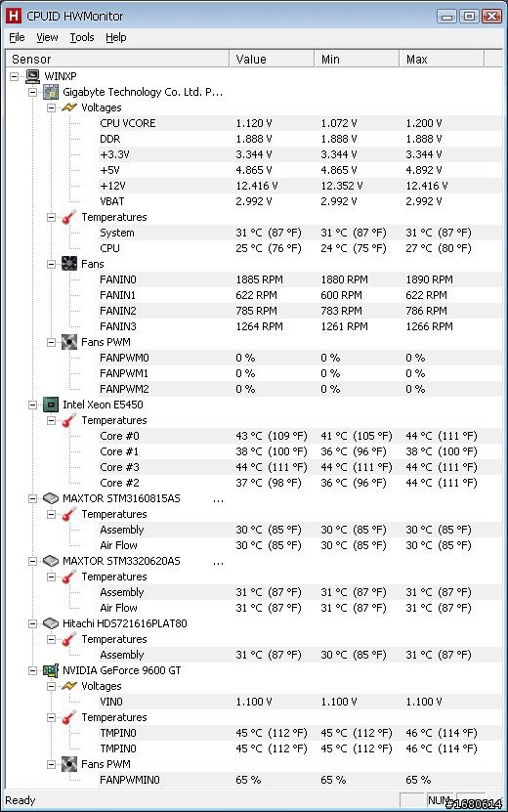Viewport: 508px width, 812px height.
Task: Click the MAXTOR STM3160815AS hard drive icon
Action: (51, 498)
